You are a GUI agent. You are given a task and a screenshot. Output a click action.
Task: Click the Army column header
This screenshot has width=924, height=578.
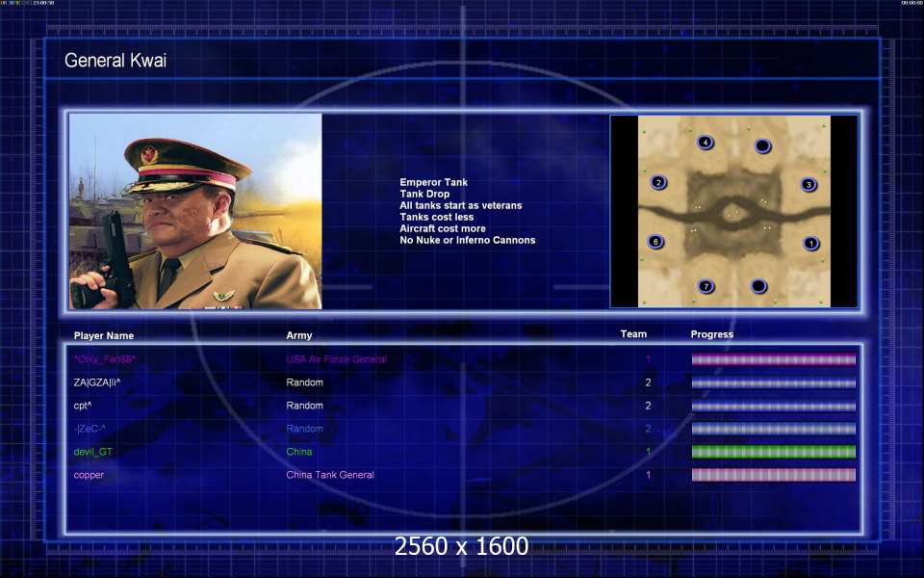click(x=299, y=335)
